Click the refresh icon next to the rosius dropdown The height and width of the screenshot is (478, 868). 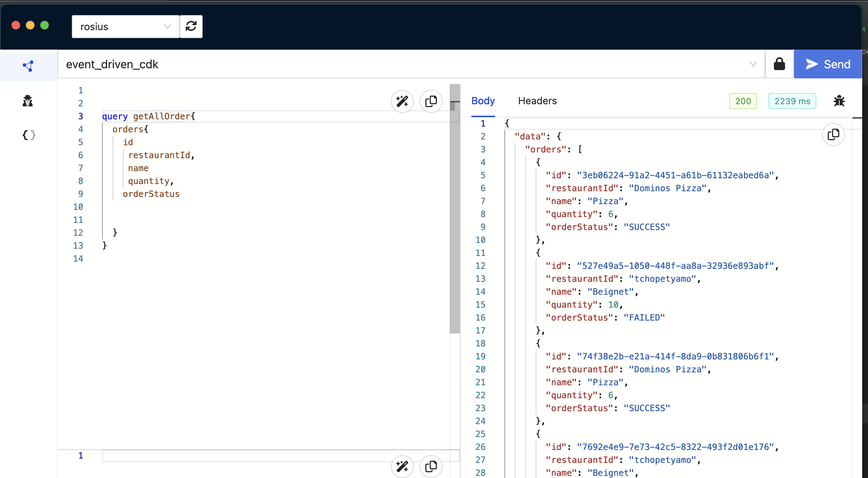pyautogui.click(x=191, y=26)
